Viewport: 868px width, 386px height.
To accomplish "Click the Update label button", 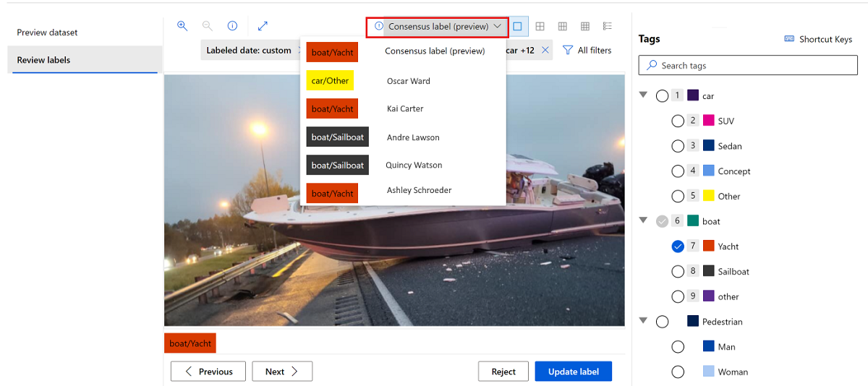I will point(573,372).
